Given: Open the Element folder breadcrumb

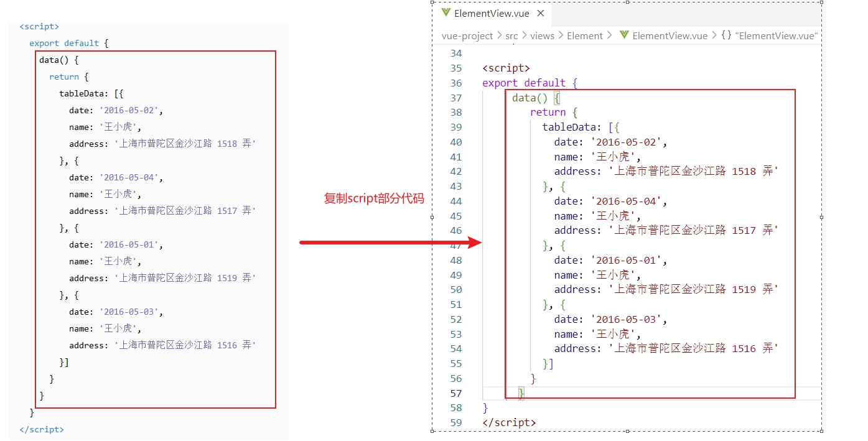Looking at the screenshot, I should click(584, 35).
